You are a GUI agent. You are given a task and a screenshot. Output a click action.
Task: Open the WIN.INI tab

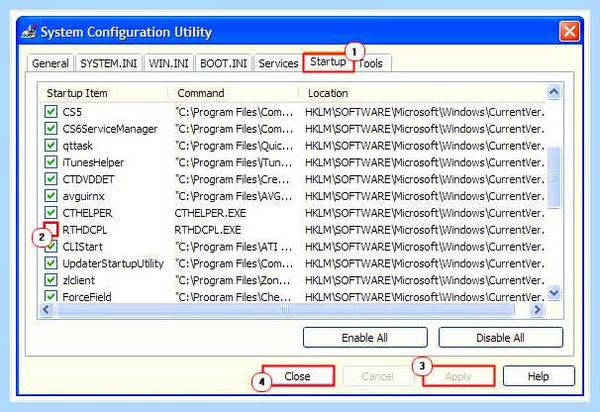(x=168, y=63)
